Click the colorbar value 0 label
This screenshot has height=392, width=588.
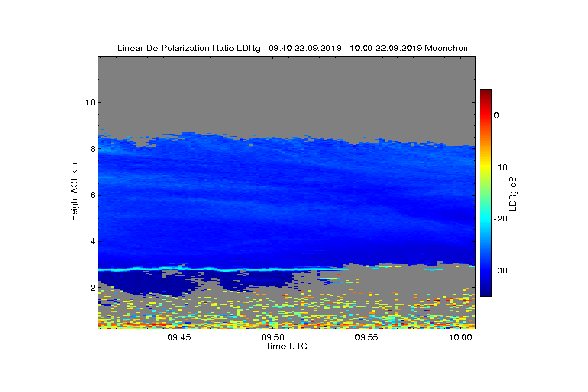click(497, 115)
